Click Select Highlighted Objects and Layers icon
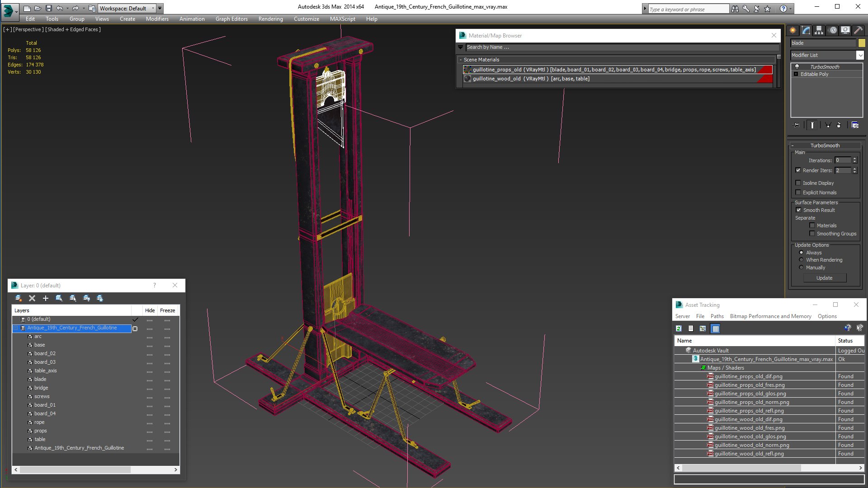This screenshot has width=868, height=488. 59,298
